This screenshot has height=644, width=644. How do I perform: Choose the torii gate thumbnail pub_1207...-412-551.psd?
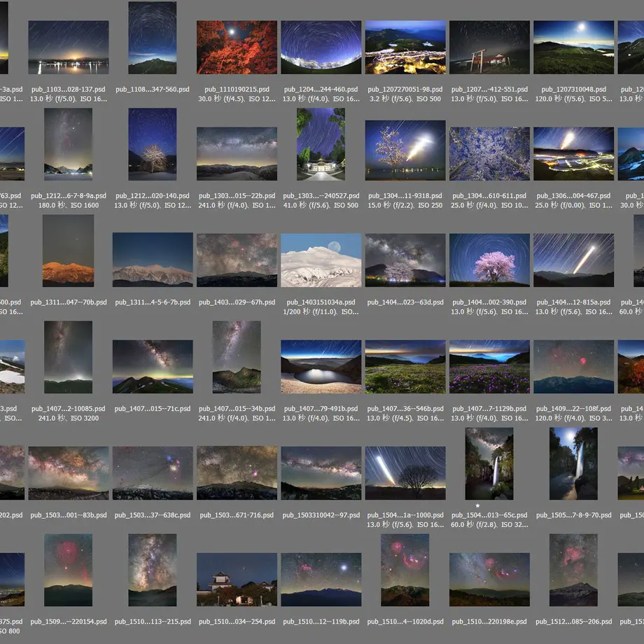point(489,47)
